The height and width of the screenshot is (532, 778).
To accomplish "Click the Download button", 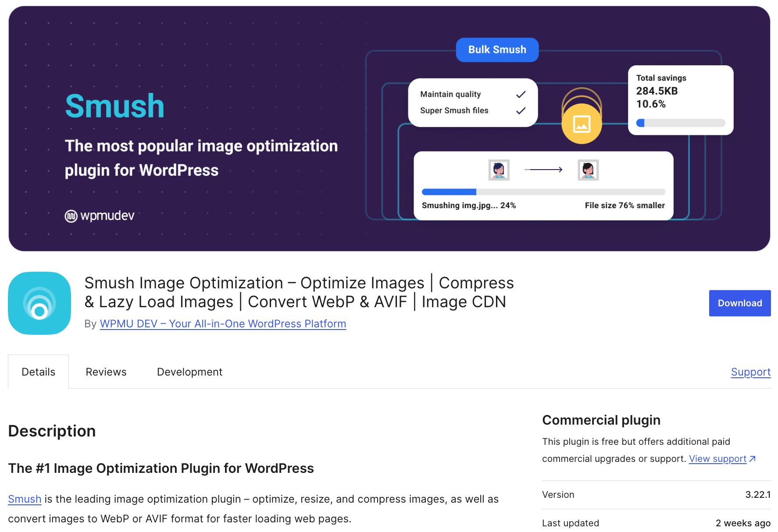I will coord(739,303).
